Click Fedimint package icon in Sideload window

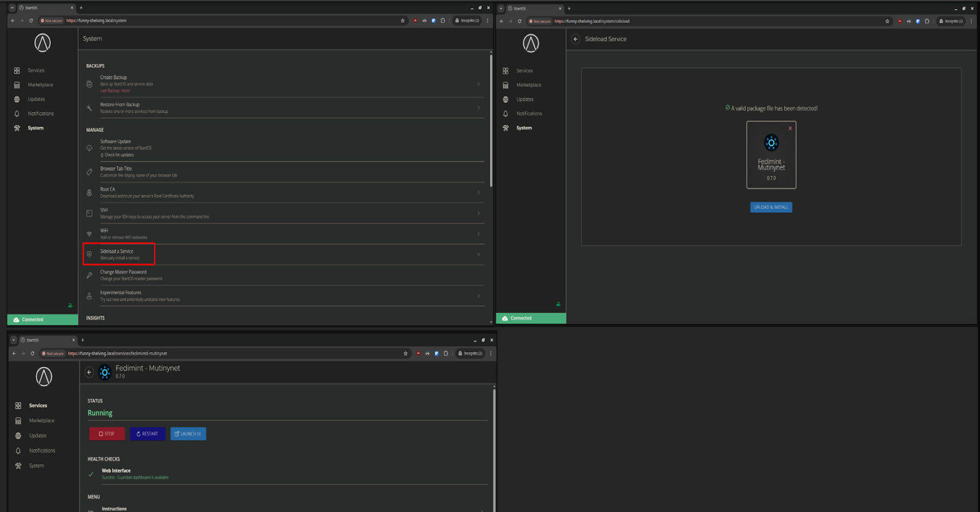point(771,143)
